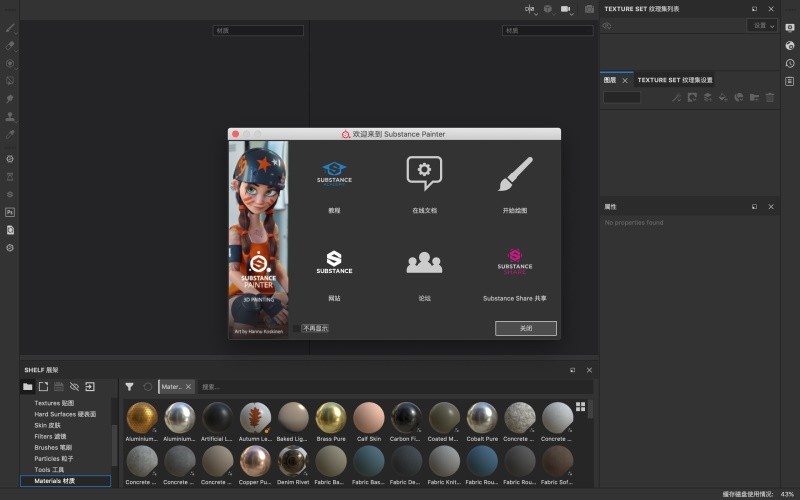The image size is (800, 500).
Task: Open the 设置 dropdown in Texture Set list
Action: [x=762, y=26]
